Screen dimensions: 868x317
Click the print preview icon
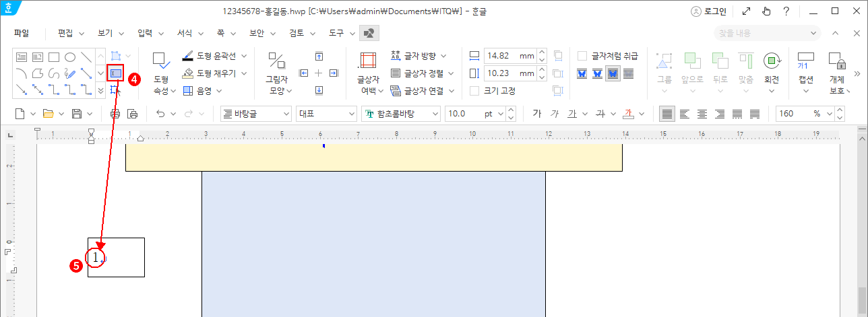(x=132, y=114)
